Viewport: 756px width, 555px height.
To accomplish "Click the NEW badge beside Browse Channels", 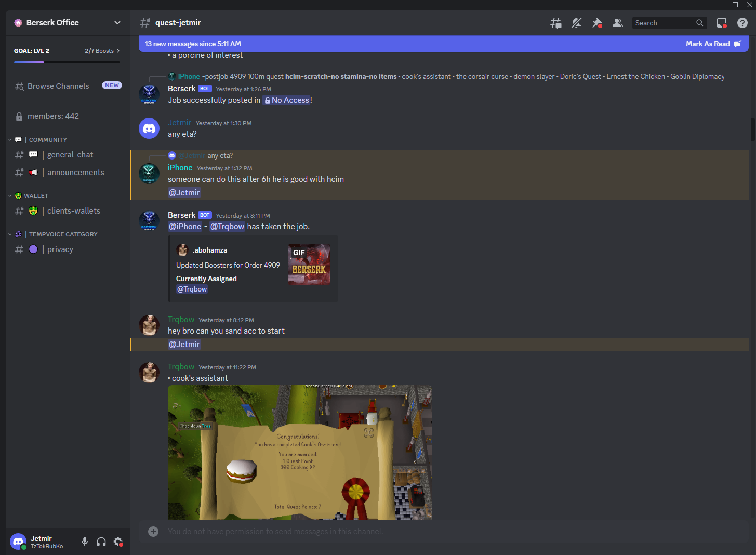I will [x=112, y=86].
